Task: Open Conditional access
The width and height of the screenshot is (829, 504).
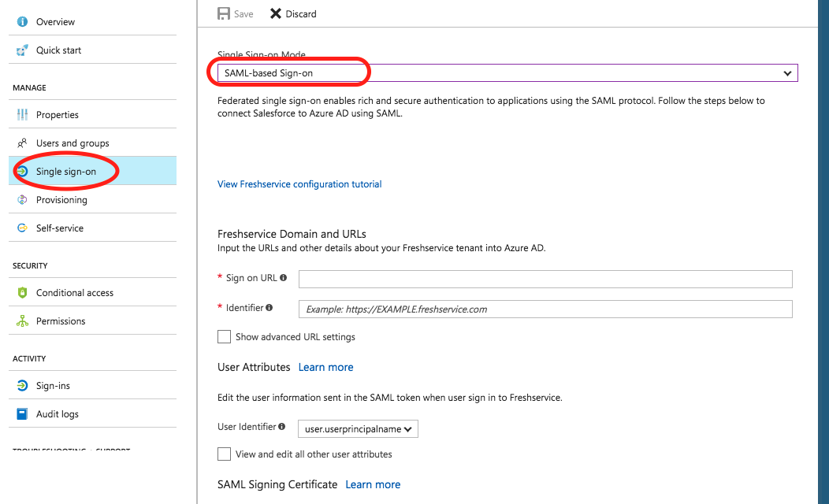Action: coord(92,293)
